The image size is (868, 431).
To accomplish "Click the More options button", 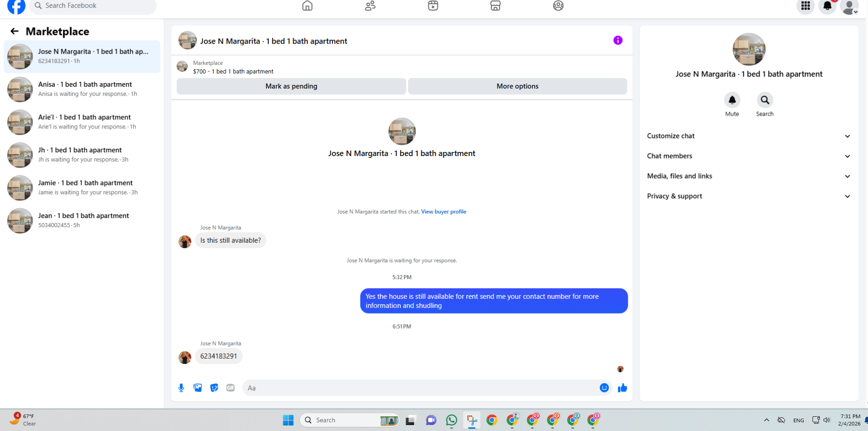I will 517,86.
